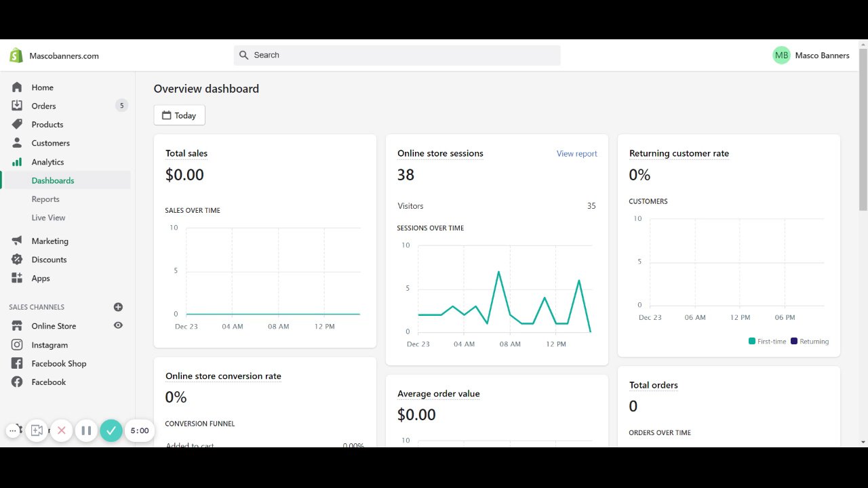
Task: Pause the screen recording
Action: (86, 430)
